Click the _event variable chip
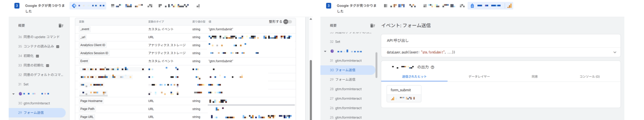644x120 pixels. (85, 29)
